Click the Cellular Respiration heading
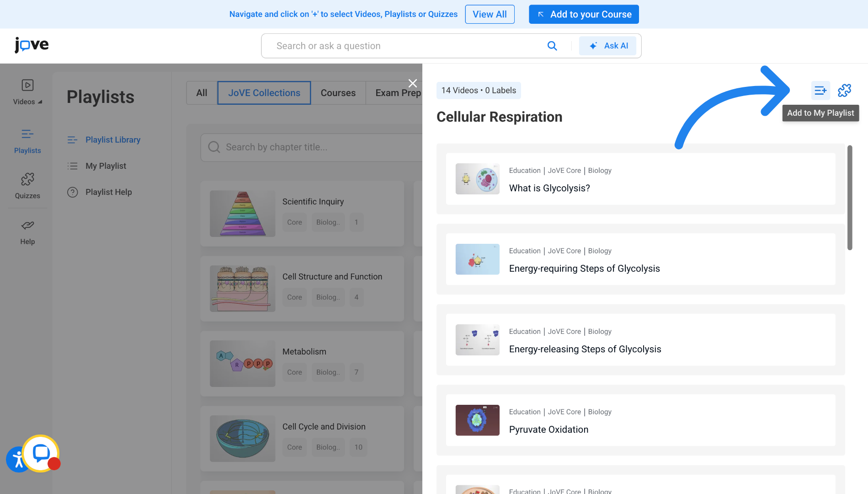 [x=499, y=117]
